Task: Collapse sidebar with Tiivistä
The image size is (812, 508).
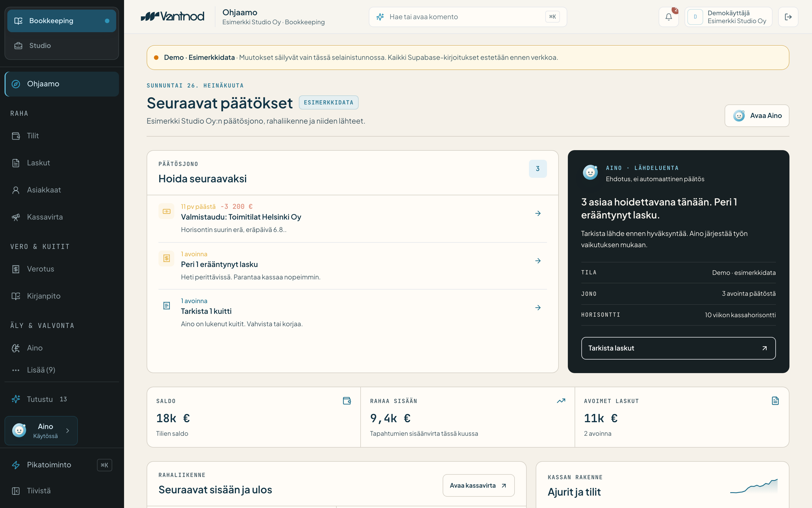Action: (62, 491)
